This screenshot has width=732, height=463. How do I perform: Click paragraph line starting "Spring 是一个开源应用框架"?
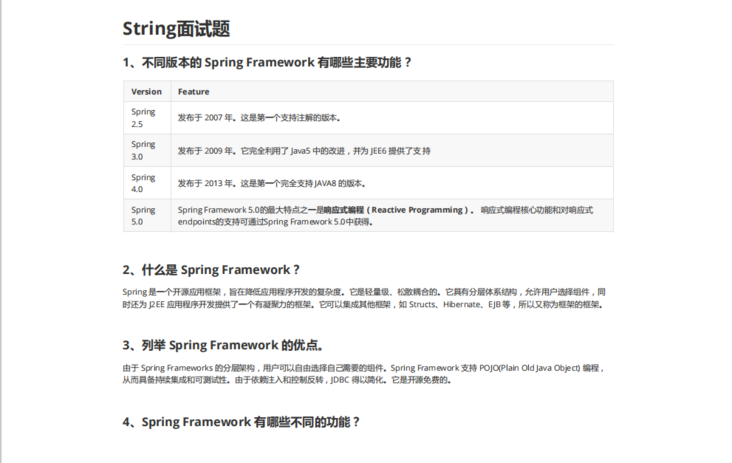[364, 292]
